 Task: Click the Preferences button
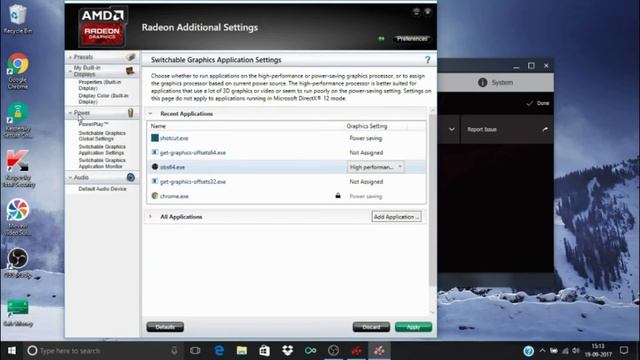pyautogui.click(x=412, y=39)
